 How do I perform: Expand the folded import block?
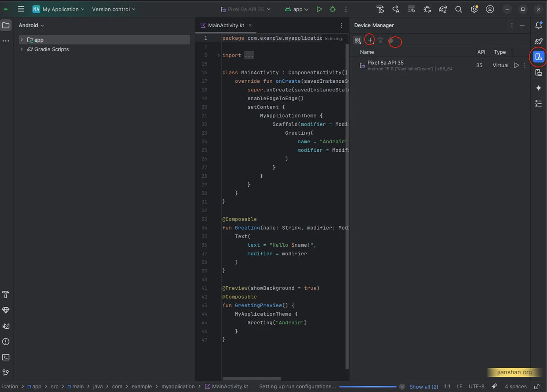pos(218,55)
